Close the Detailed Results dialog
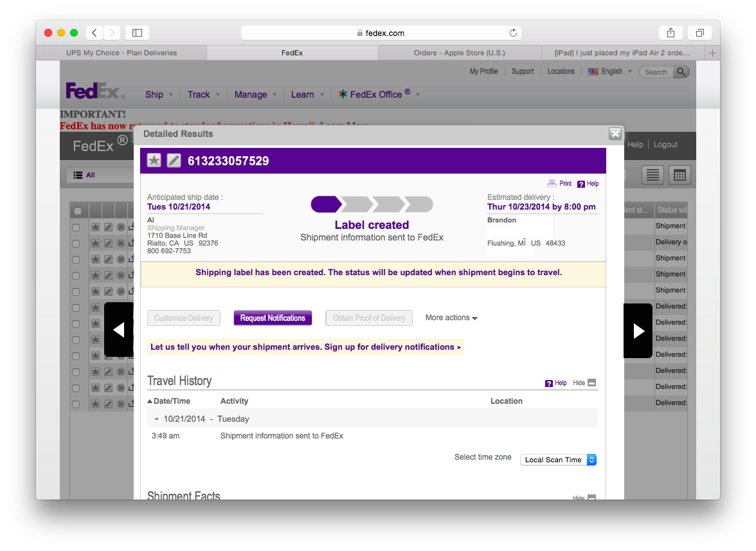The width and height of the screenshot is (756, 551). (615, 134)
